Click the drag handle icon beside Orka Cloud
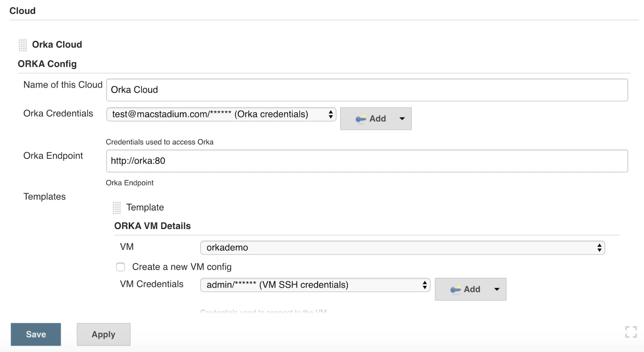644x352 pixels. 22,44
